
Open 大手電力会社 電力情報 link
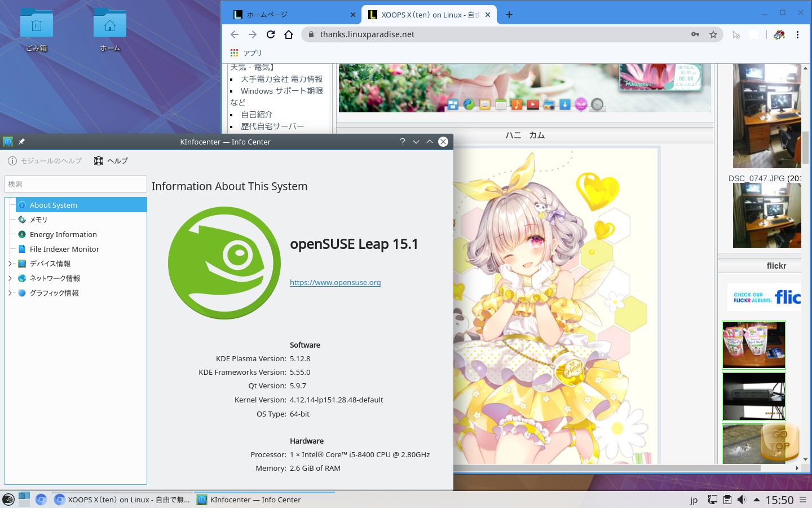click(x=282, y=79)
